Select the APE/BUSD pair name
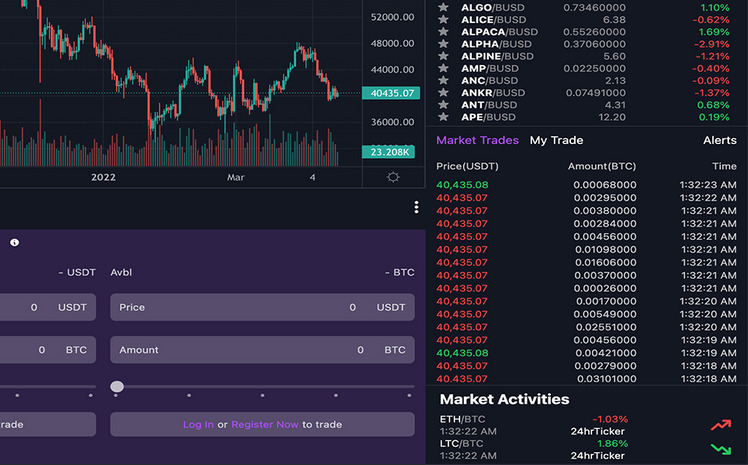This screenshot has width=748, height=465. click(488, 117)
